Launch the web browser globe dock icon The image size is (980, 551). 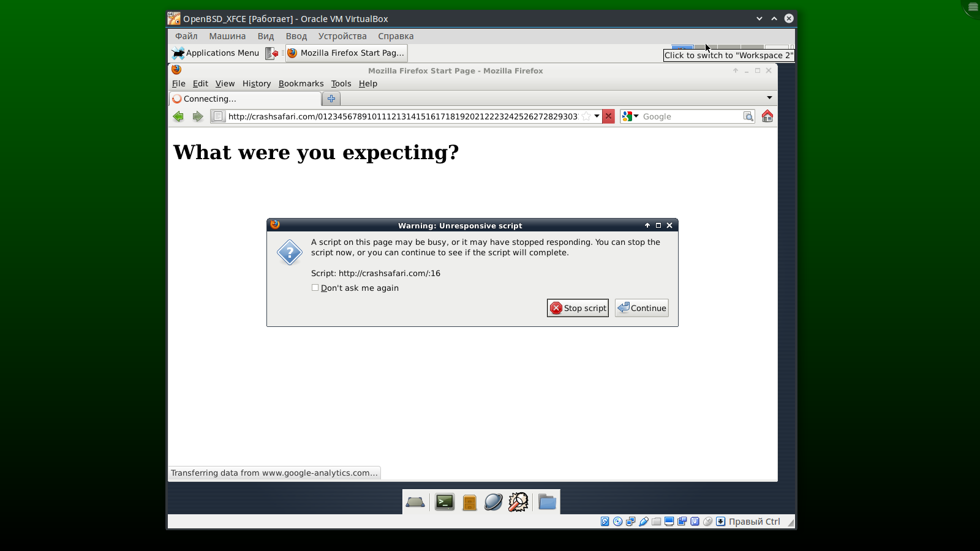coord(493,502)
